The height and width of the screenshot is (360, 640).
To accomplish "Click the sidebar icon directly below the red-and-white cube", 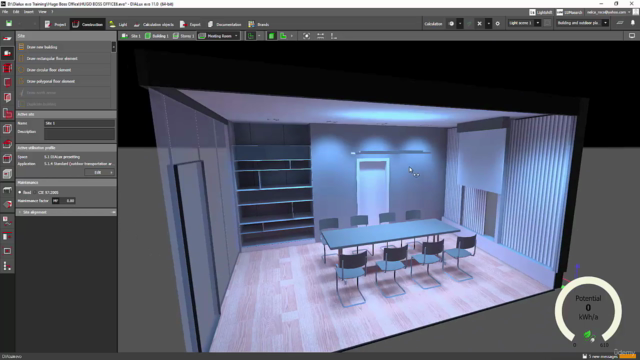I will pos(7,221).
